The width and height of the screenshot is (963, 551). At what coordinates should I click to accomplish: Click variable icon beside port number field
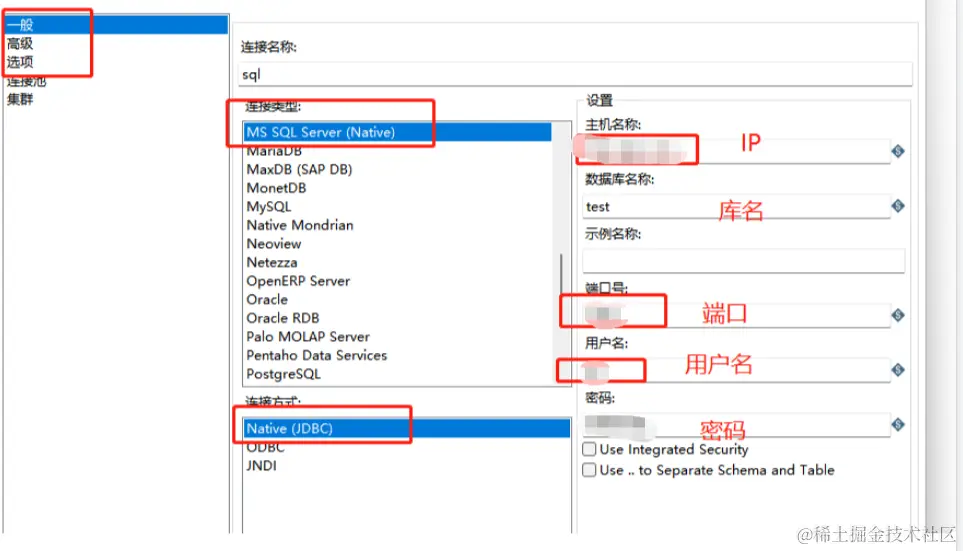click(x=898, y=315)
